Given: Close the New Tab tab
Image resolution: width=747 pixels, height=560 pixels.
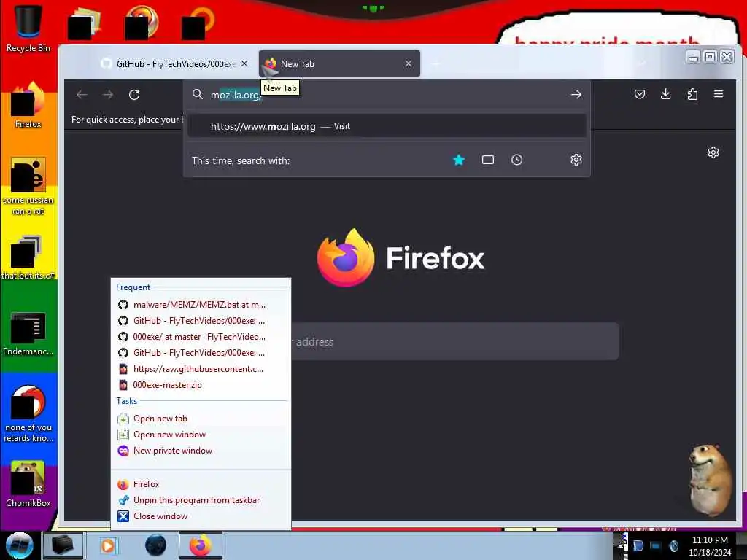Looking at the screenshot, I should tap(409, 63).
